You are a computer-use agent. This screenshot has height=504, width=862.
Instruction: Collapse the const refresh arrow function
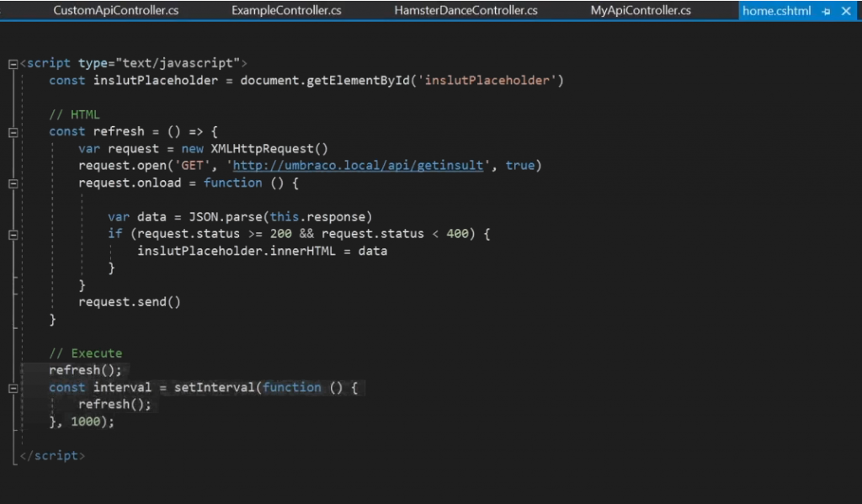13,132
